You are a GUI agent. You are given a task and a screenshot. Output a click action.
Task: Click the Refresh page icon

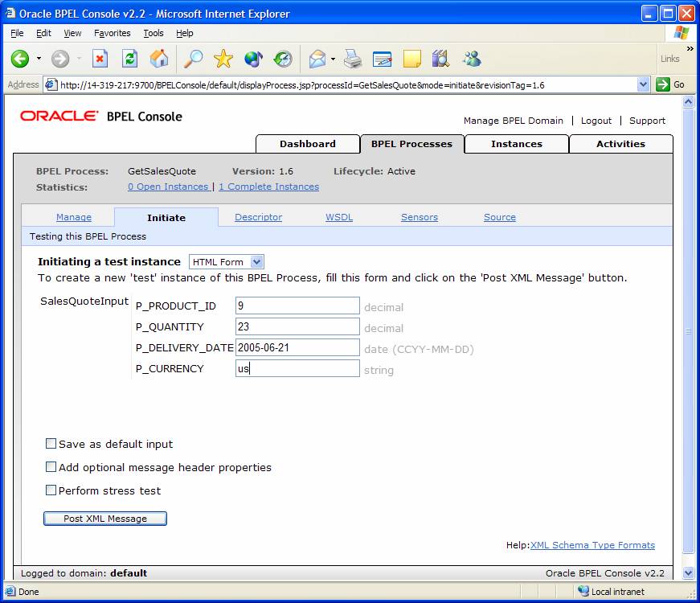tap(129, 59)
